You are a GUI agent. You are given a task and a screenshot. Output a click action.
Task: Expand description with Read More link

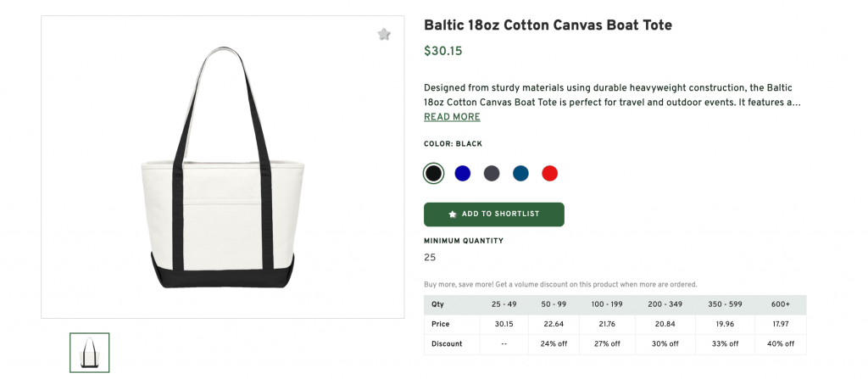(452, 117)
